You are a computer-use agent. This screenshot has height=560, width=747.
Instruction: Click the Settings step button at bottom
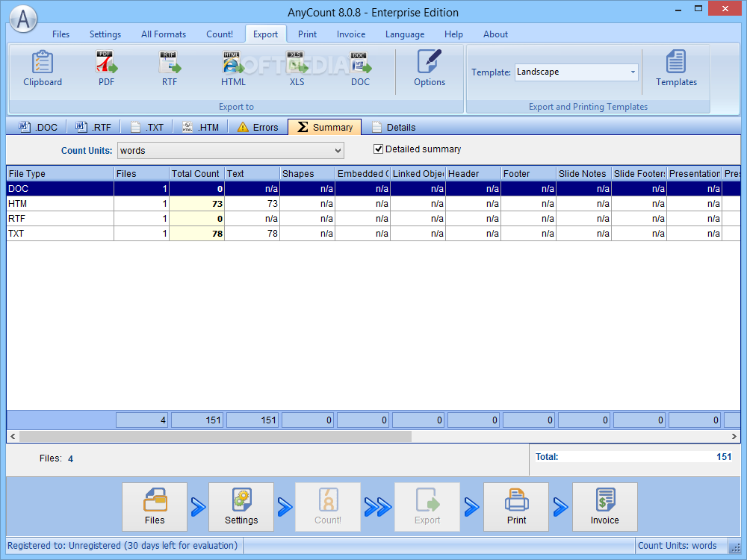pyautogui.click(x=241, y=507)
